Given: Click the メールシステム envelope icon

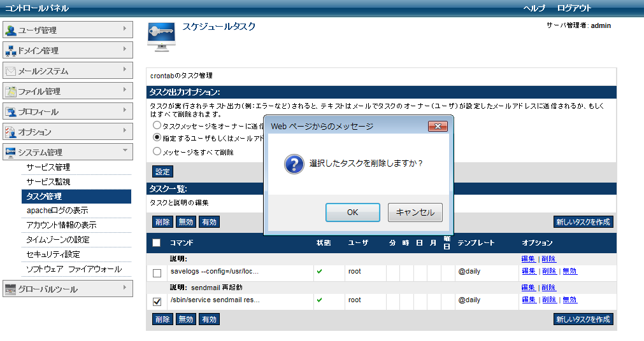Looking at the screenshot, I should [x=11, y=71].
